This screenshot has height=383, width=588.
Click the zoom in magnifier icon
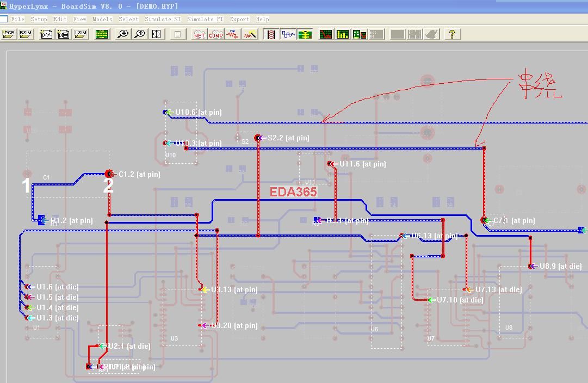point(123,34)
